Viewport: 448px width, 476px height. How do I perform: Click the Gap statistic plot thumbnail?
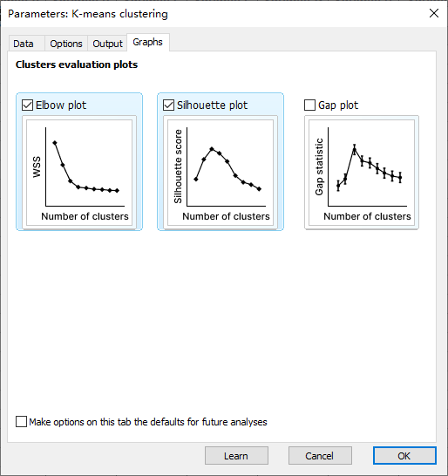coord(362,173)
